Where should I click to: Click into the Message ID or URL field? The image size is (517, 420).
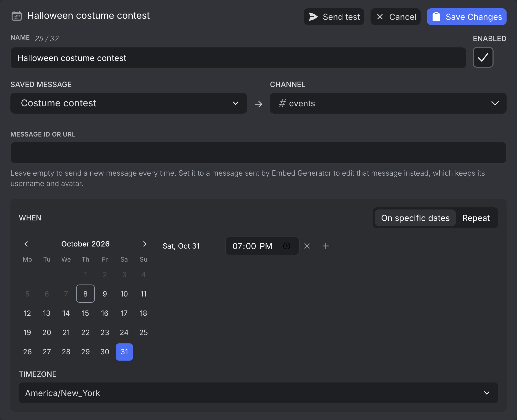(x=258, y=153)
